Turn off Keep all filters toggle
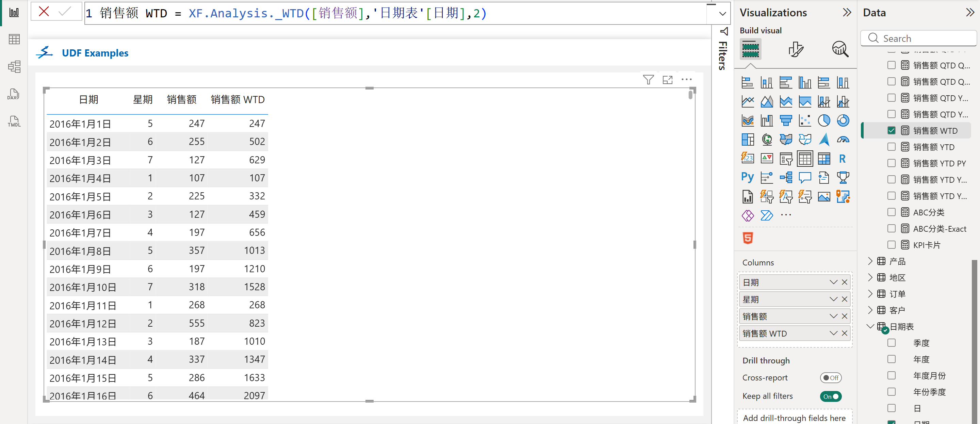 831,396
